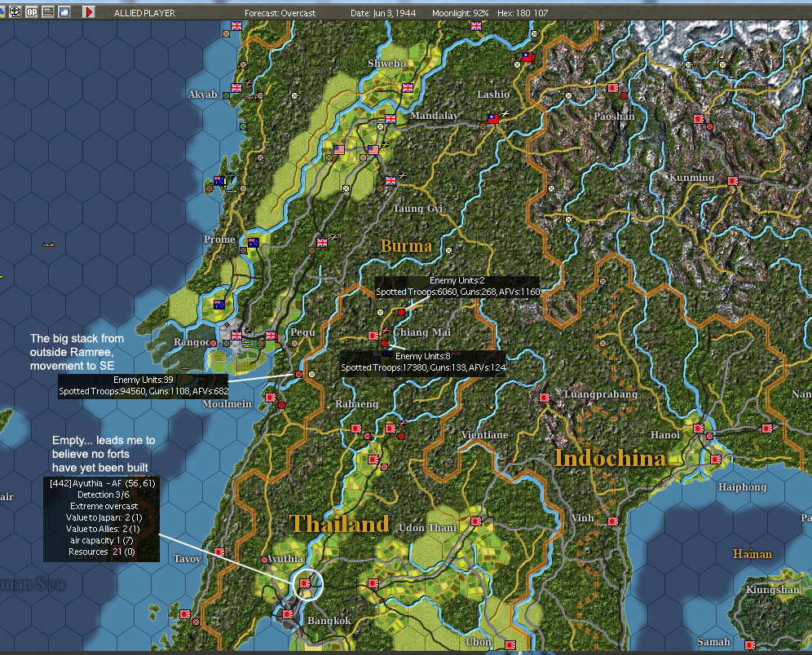Click the red enemy stack marker east of Pegu
The image size is (812, 655).
tap(299, 374)
